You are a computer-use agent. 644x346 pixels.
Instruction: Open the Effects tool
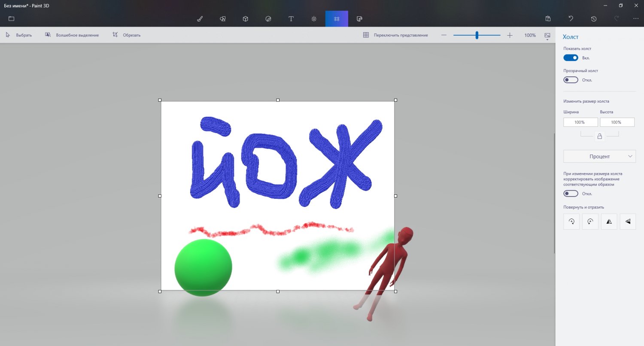314,19
